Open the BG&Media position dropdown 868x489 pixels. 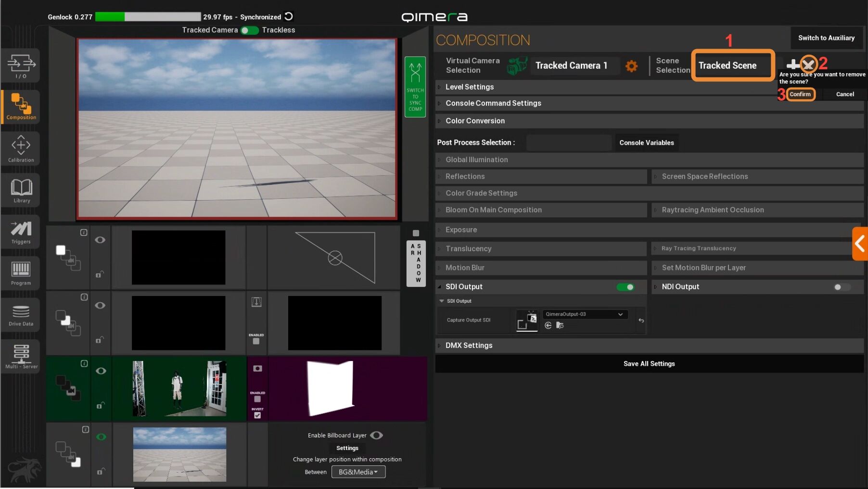[358, 472]
